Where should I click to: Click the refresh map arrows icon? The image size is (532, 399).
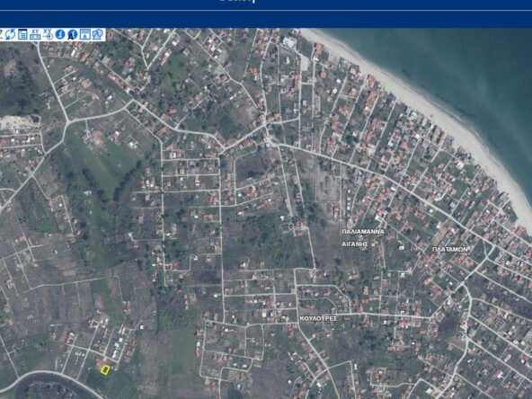10,34
